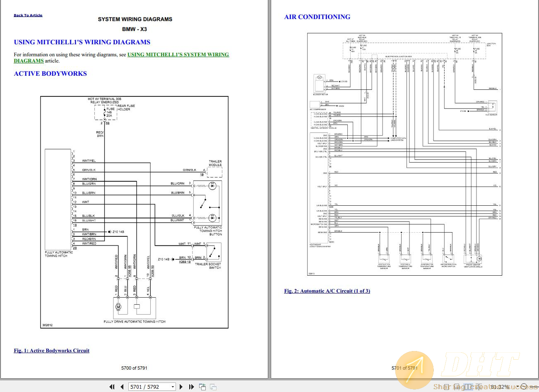Click the Active Bodyworks wiring diagram
This screenshot has width=539, height=392.
click(134, 212)
